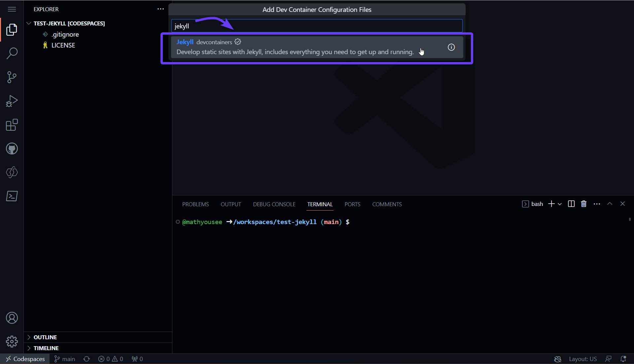
Task: Click the jekyll search input field
Action: click(x=317, y=26)
